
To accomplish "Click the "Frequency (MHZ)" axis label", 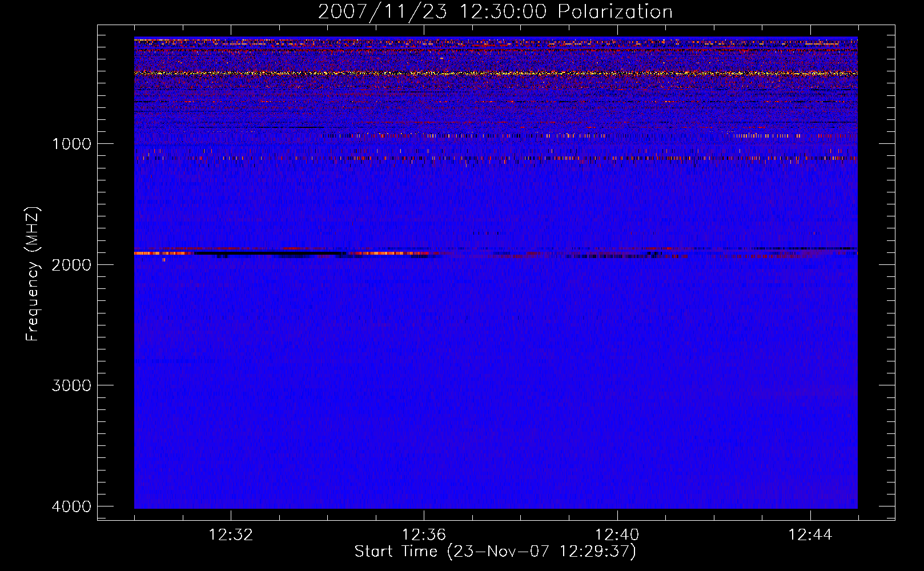I will click(33, 275).
